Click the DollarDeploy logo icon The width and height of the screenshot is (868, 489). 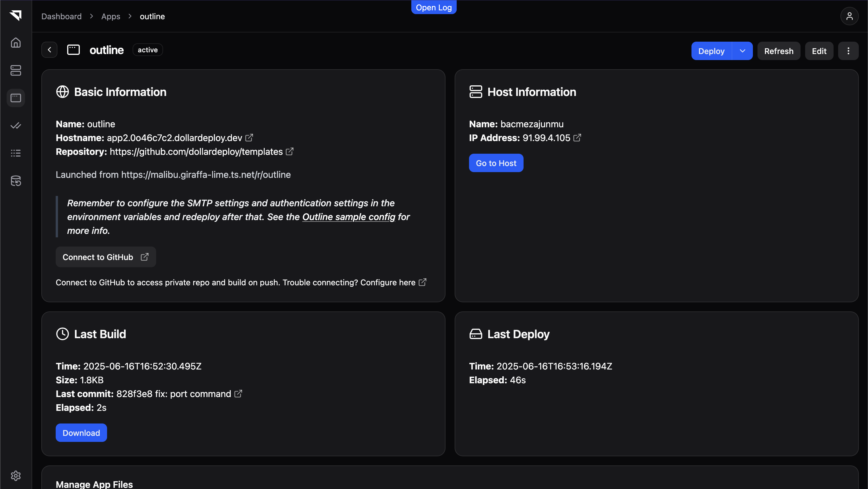tap(15, 15)
